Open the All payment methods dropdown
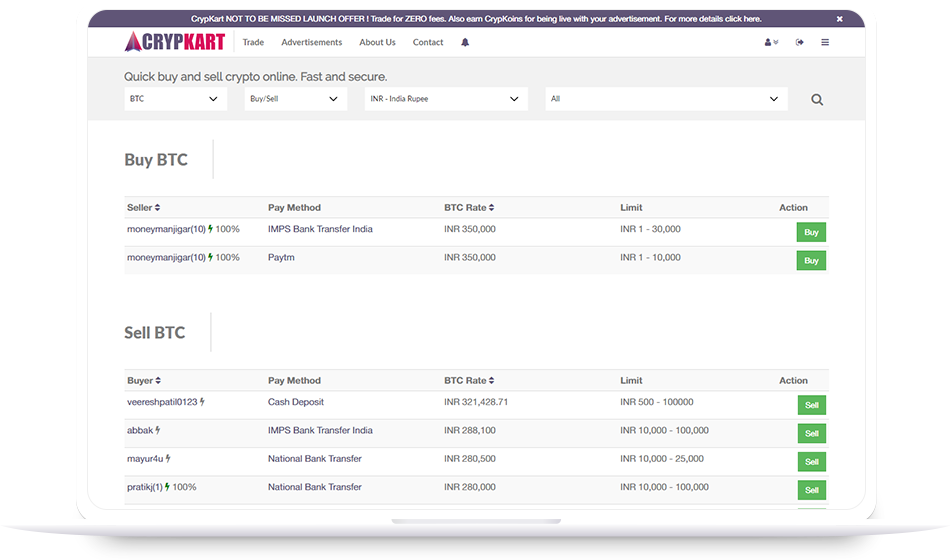Viewport: 950px width, 560px height. click(665, 99)
